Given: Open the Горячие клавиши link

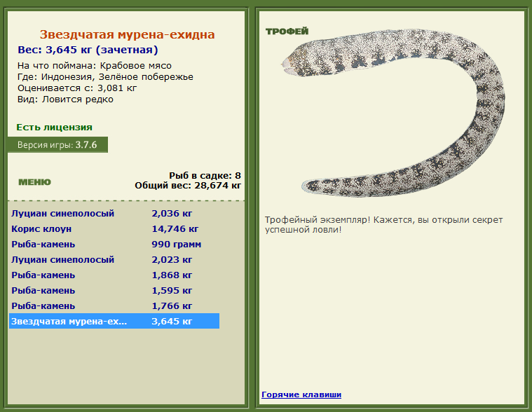Looking at the screenshot, I should (301, 394).
